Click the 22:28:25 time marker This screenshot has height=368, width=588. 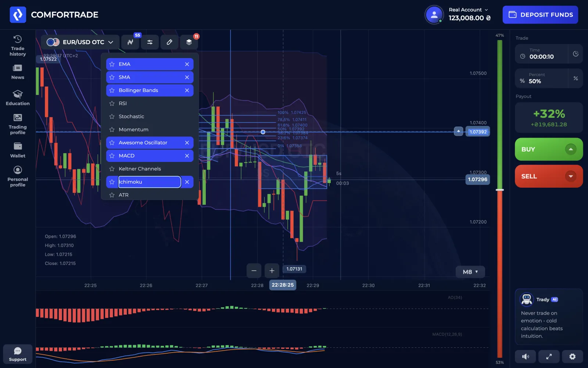tap(283, 285)
